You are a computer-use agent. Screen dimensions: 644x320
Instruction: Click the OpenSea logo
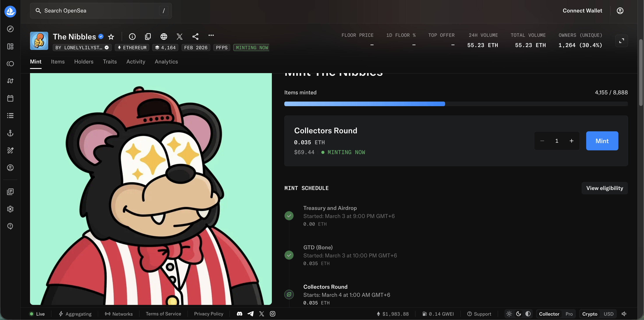tap(10, 11)
